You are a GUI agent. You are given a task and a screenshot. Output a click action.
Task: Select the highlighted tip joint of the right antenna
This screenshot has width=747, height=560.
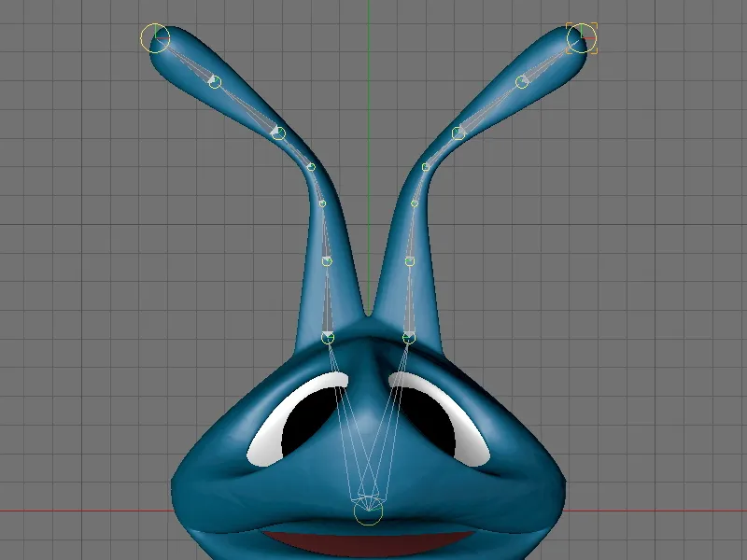(x=582, y=38)
